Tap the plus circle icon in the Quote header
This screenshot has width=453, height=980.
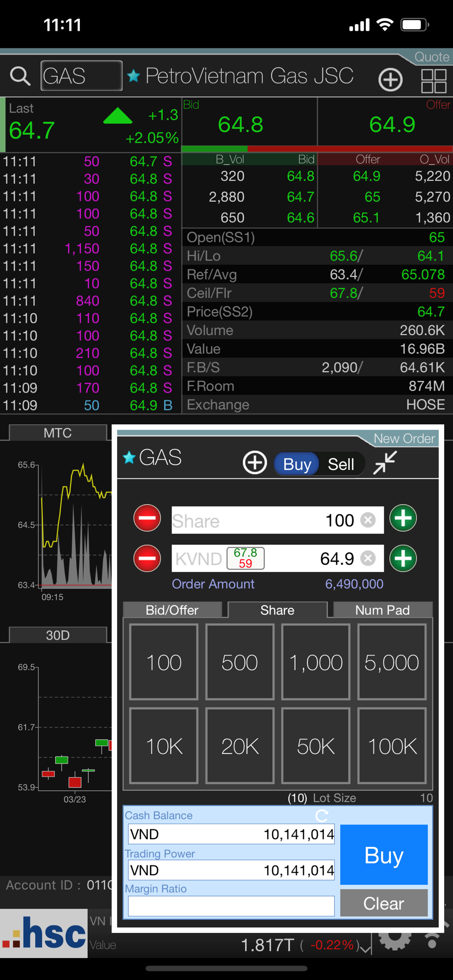pos(390,79)
